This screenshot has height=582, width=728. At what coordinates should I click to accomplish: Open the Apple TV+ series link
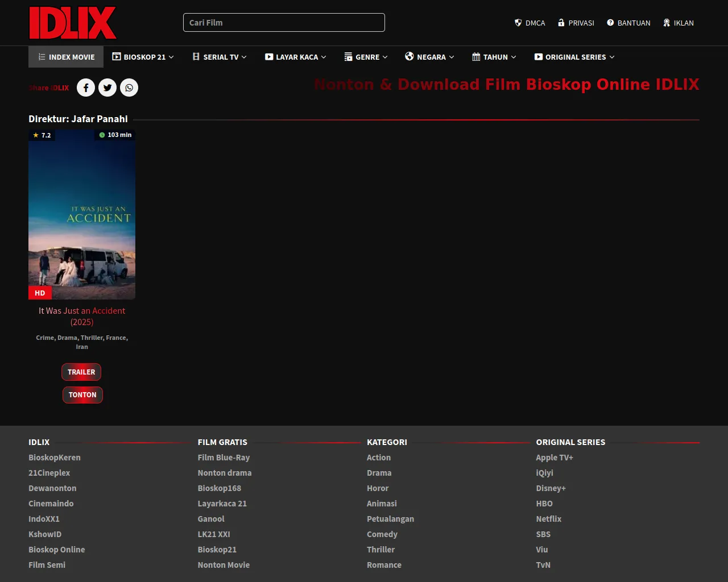tap(555, 458)
